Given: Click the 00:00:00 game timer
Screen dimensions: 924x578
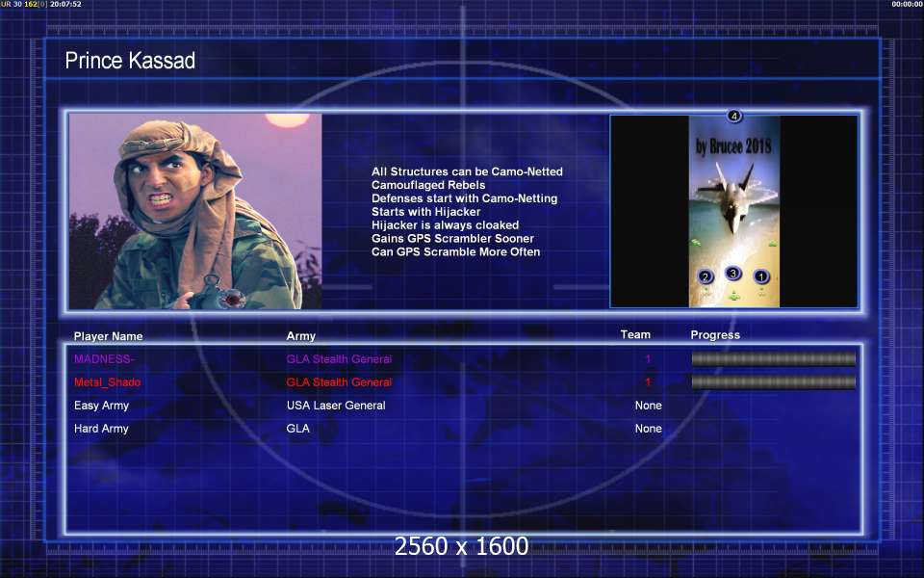Looking at the screenshot, I should pos(908,4).
